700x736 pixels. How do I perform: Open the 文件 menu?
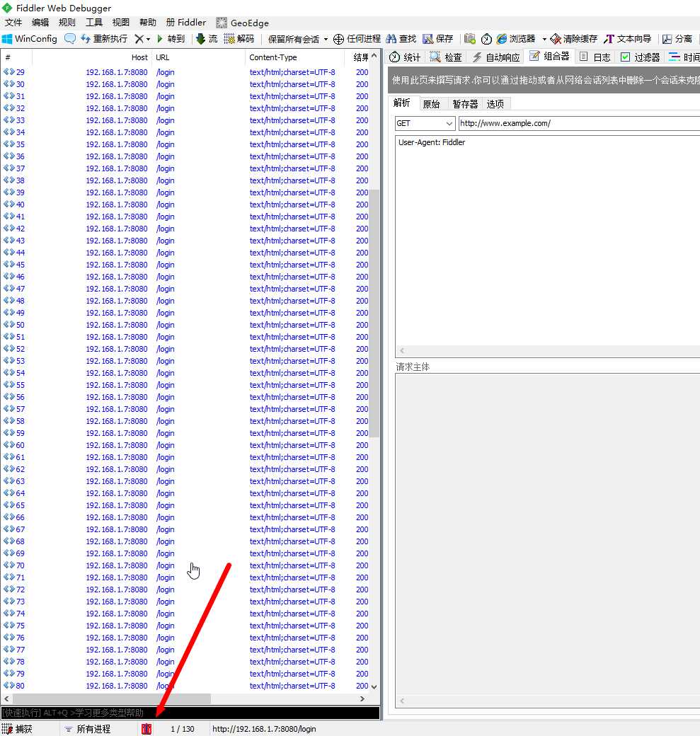pos(13,22)
